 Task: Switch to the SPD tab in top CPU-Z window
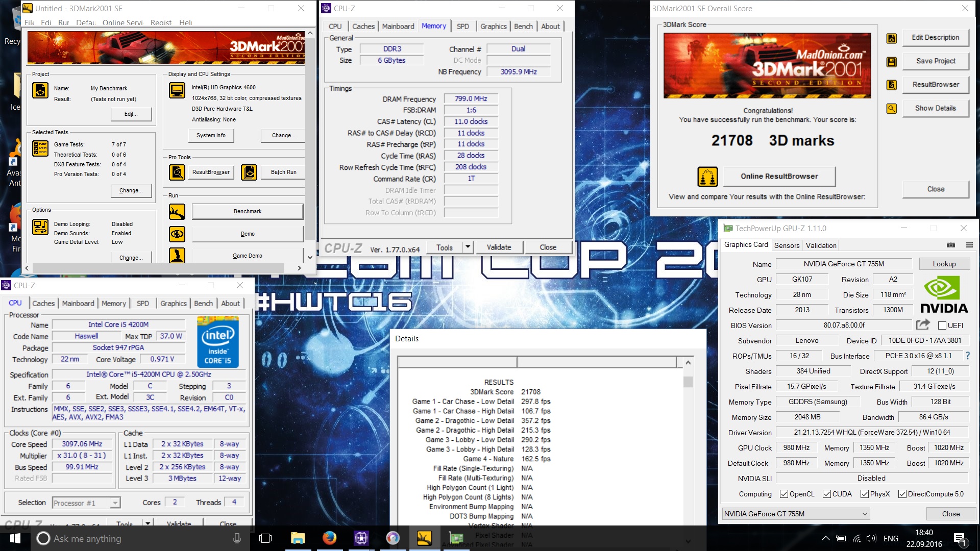click(463, 27)
